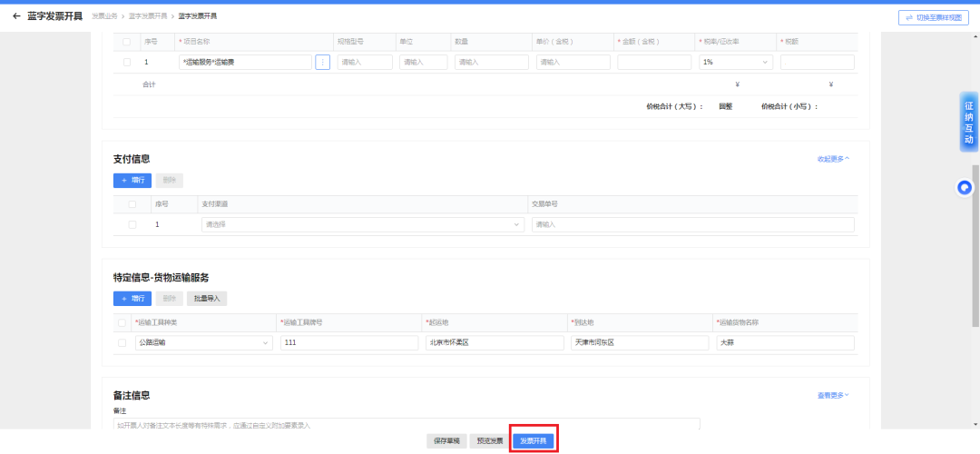Click the 起运地 field showing 北京市怀柔区

coord(495,342)
